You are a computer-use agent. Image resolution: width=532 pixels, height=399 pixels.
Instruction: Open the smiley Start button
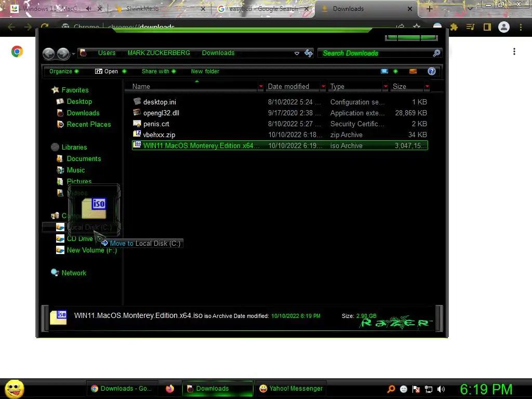tap(14, 389)
